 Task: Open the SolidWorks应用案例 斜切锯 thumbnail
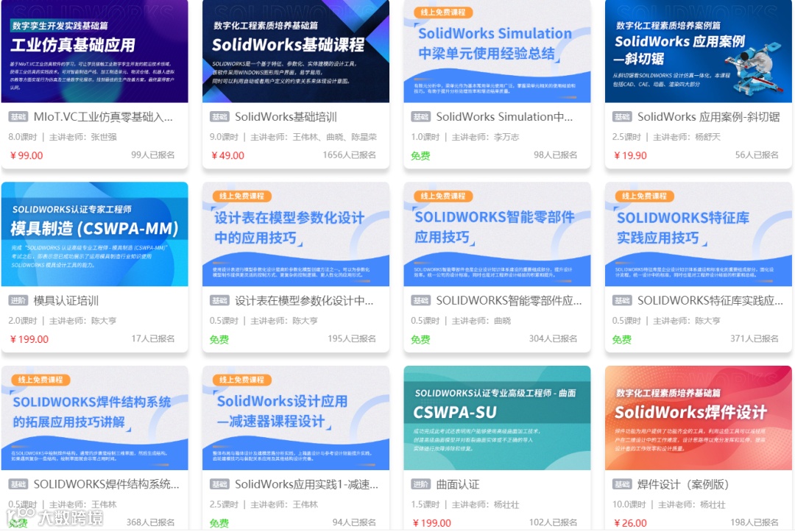coord(698,52)
